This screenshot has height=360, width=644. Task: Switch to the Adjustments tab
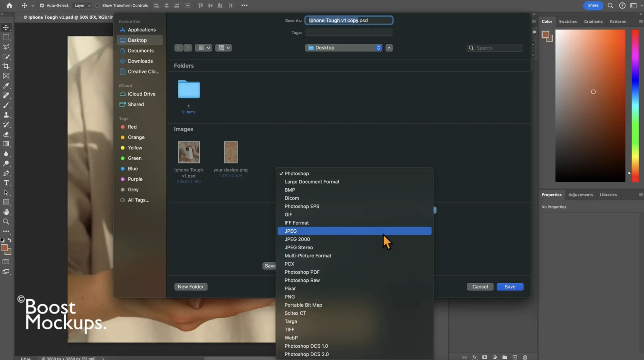[580, 195]
